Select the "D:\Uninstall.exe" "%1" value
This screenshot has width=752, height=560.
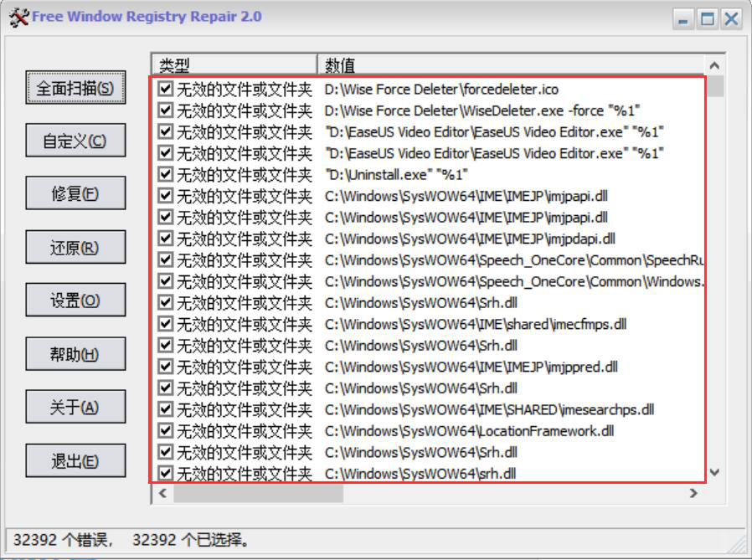click(397, 174)
